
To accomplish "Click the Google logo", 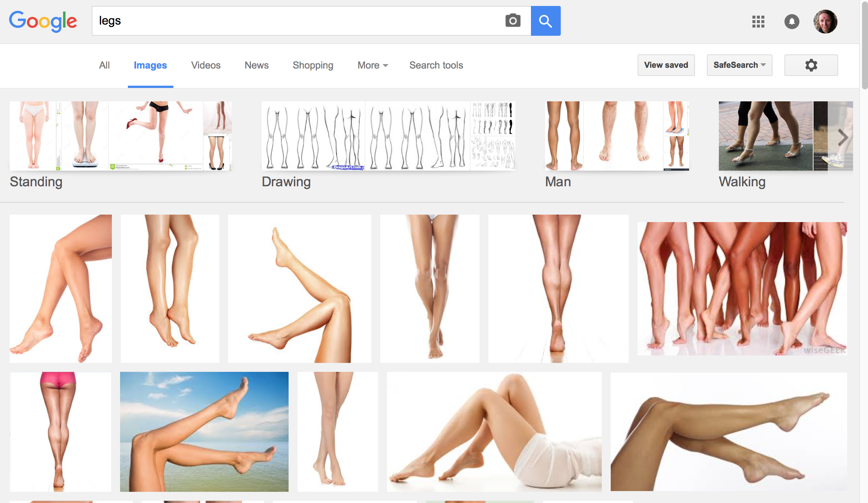I will [43, 21].
